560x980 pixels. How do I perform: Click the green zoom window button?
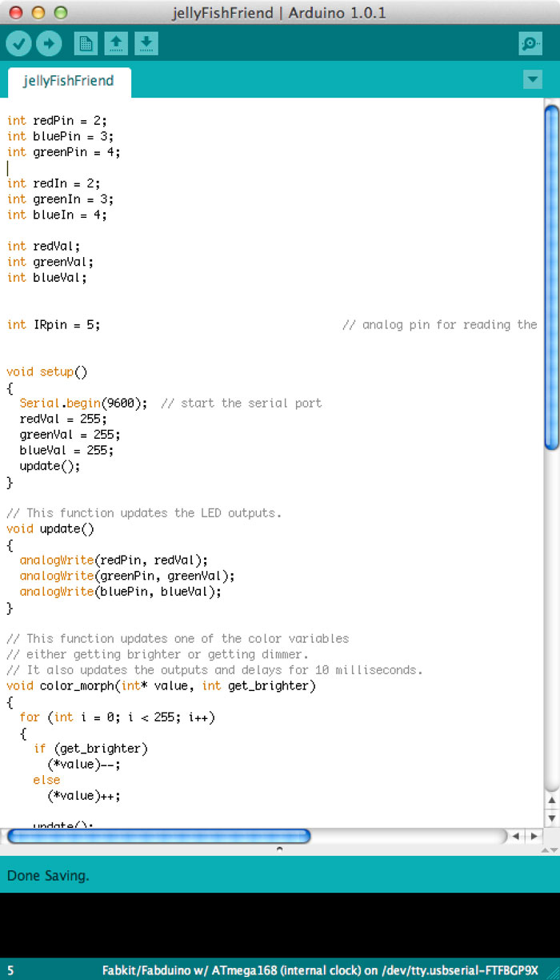(60, 12)
